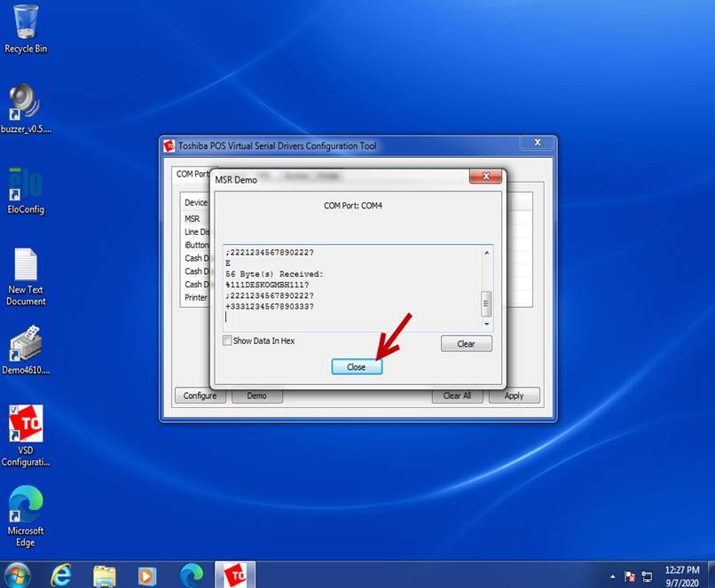Select the Demo4610 printer shortcut icon
Image resolution: width=715 pixels, height=588 pixels.
pos(26,349)
